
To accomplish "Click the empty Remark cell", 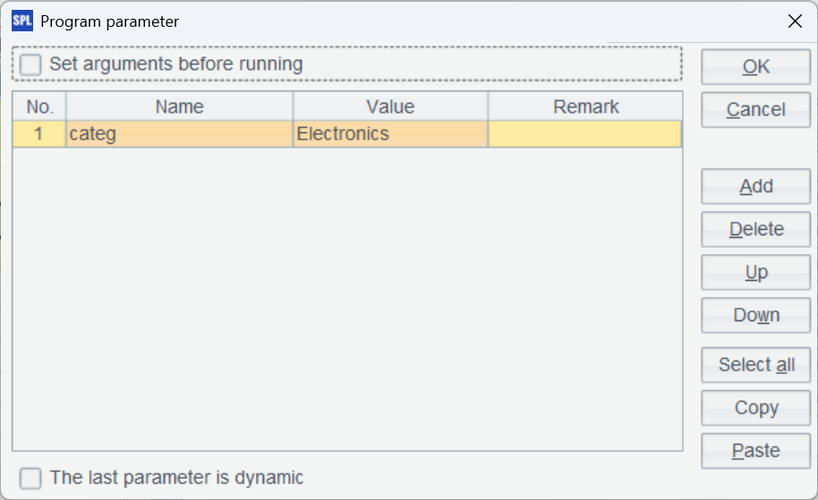I will coord(585,134).
